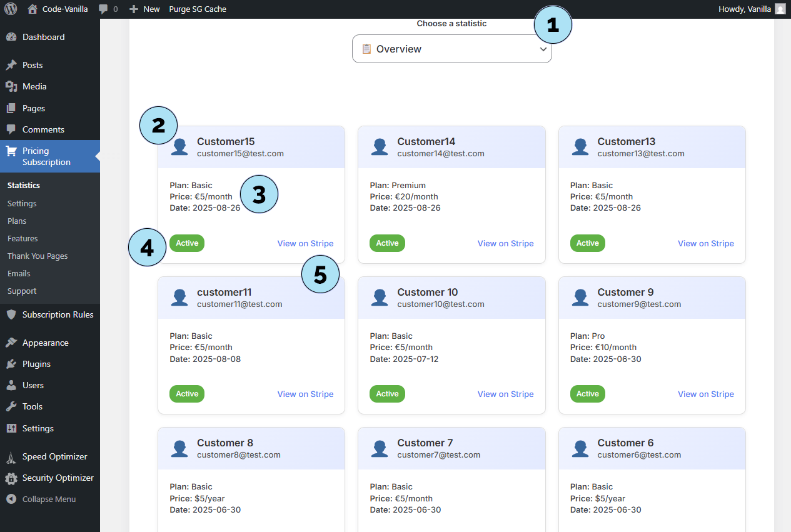Screen dimensions: 791x532
Task: Open the Emails submenu item
Action: coord(19,273)
